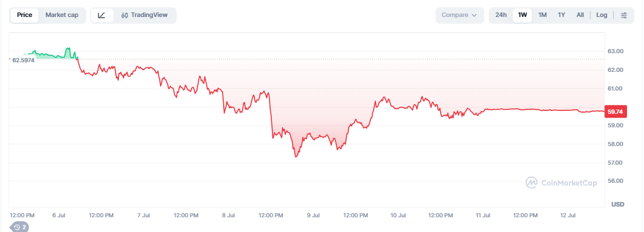This screenshot has height=232, width=644.
Task: Select the 1M time range
Action: tap(543, 15)
